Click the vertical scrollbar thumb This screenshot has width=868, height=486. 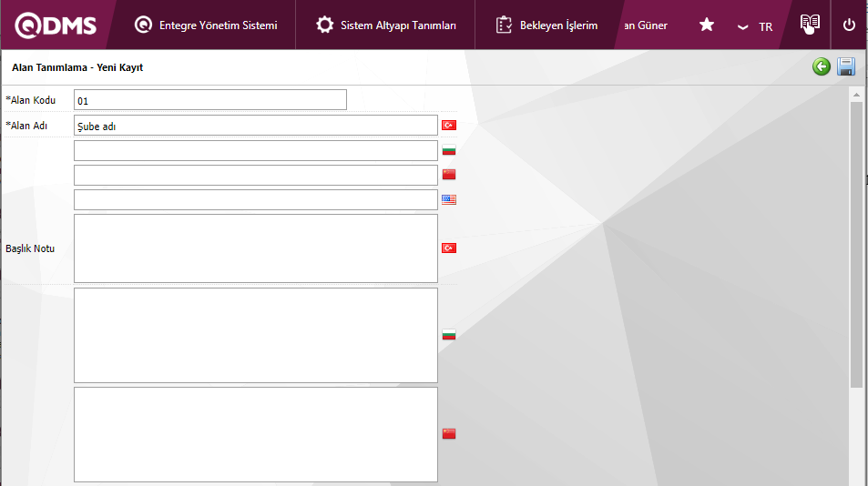856,245
